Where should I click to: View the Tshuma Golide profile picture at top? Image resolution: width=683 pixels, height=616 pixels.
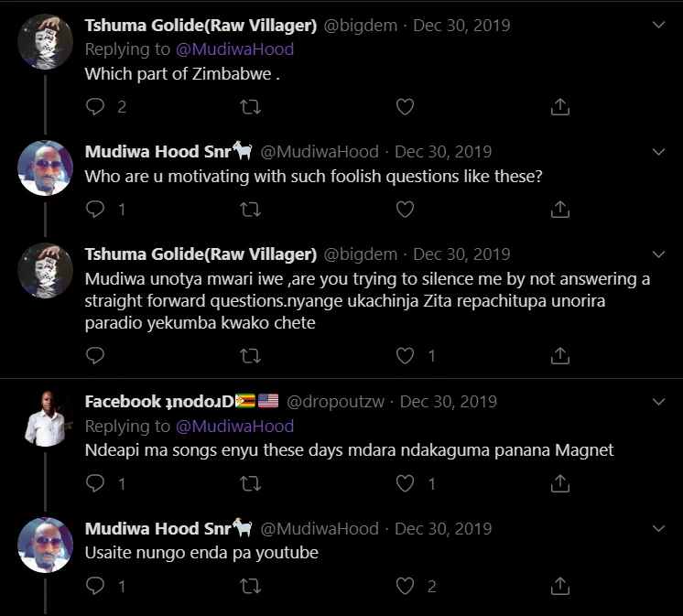[x=45, y=42]
